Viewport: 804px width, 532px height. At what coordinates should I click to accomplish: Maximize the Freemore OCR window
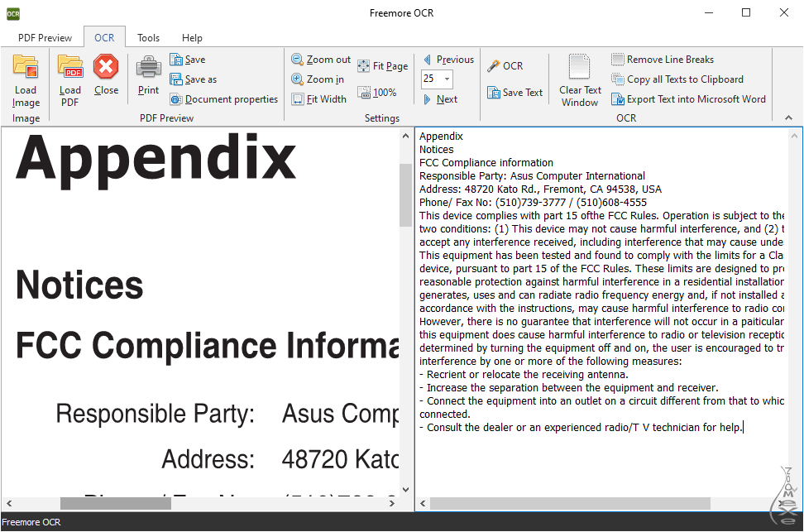pyautogui.click(x=746, y=13)
